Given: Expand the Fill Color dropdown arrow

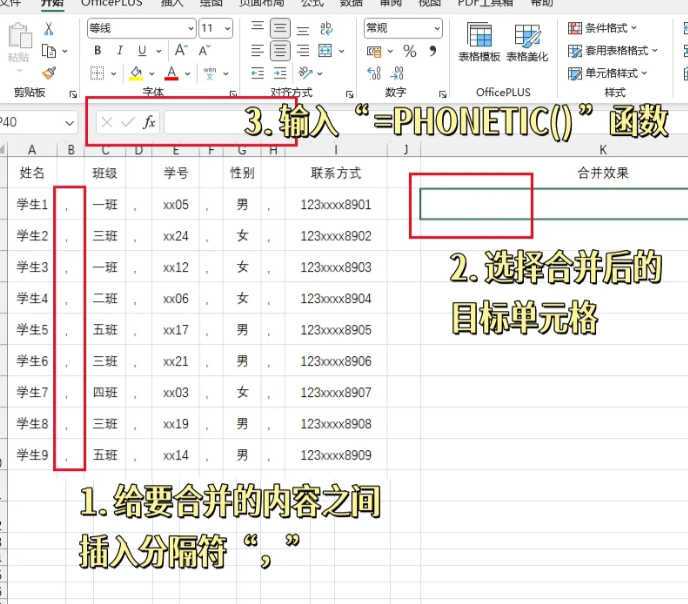Looking at the screenshot, I should tap(152, 74).
